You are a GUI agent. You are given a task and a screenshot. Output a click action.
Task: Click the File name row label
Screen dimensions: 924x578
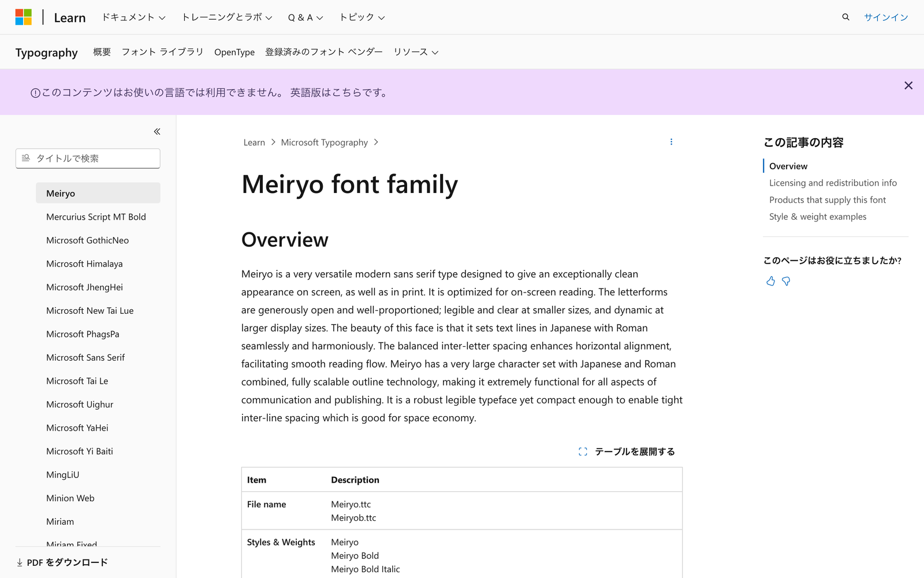click(x=266, y=505)
